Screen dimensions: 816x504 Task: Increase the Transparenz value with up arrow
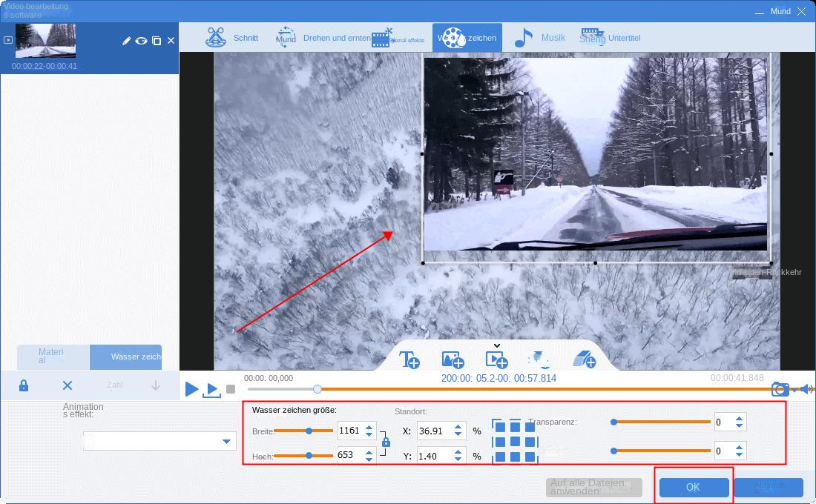click(739, 419)
